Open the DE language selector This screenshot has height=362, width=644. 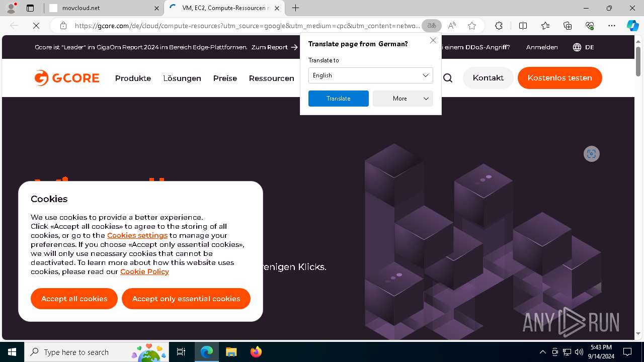click(x=584, y=47)
